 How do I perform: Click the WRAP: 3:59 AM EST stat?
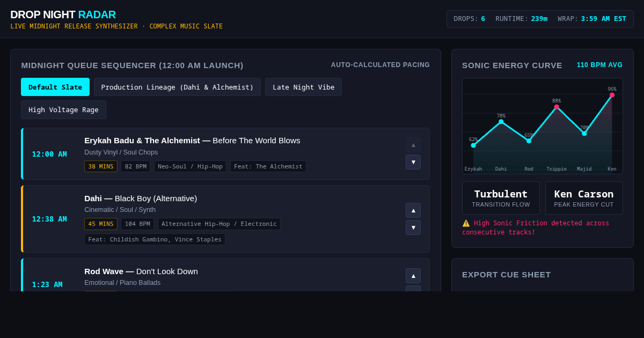(592, 19)
